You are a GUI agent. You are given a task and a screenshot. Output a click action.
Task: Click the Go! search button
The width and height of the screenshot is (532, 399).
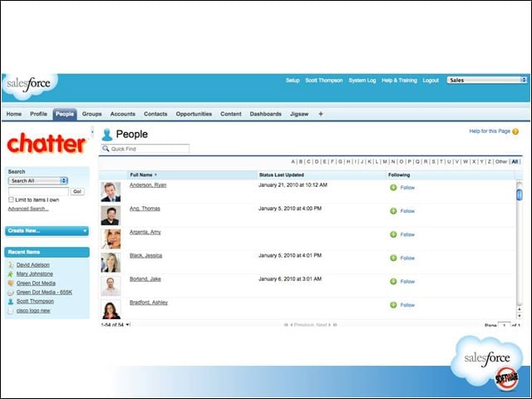(x=77, y=192)
